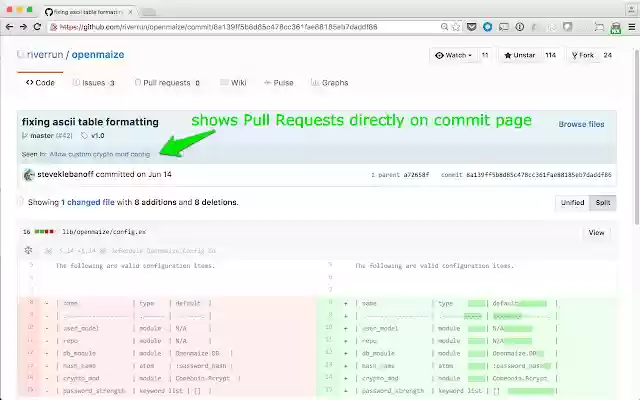
Task: Click the blue circular extension icon
Action: 487,27
